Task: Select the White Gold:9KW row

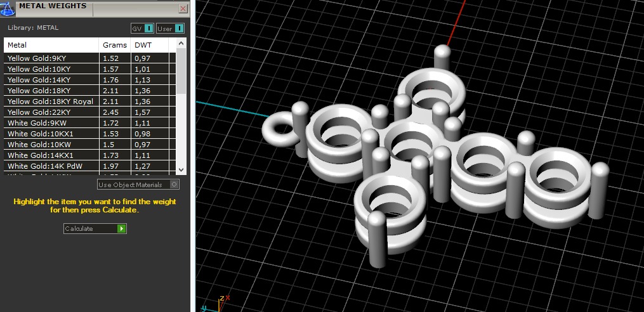Action: (x=90, y=123)
